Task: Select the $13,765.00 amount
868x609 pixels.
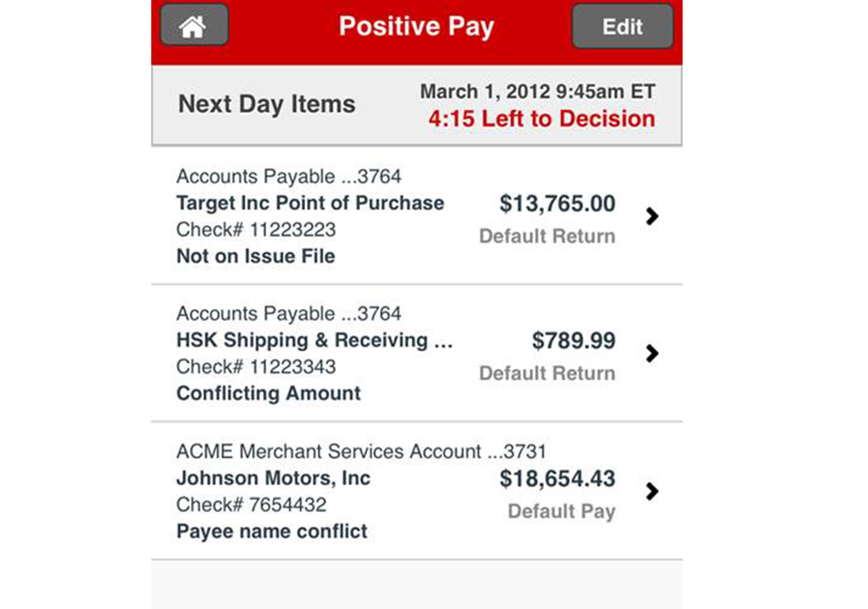Action: coord(557,203)
